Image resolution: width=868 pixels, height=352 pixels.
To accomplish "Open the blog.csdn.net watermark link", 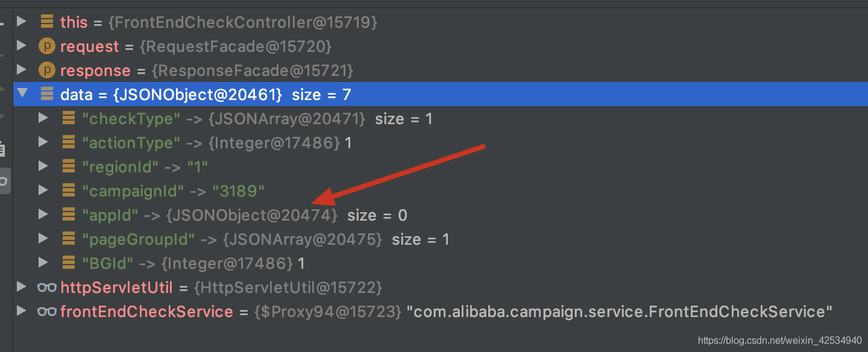I will [x=780, y=341].
